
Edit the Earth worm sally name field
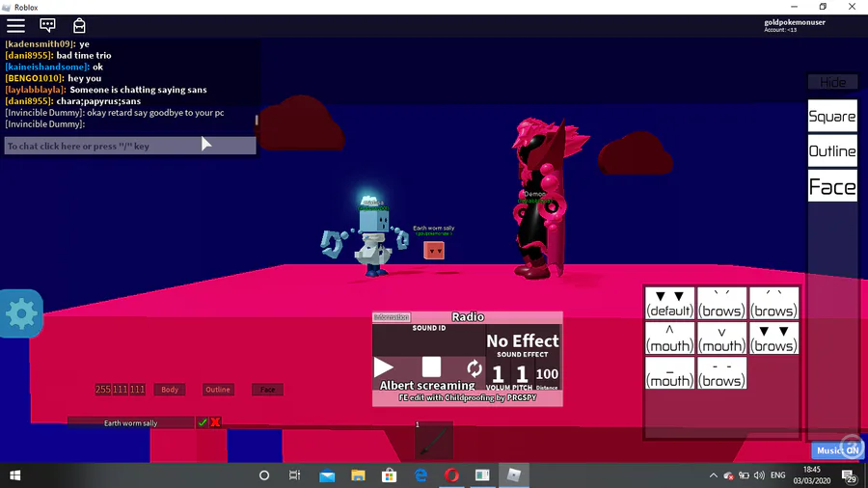click(130, 422)
